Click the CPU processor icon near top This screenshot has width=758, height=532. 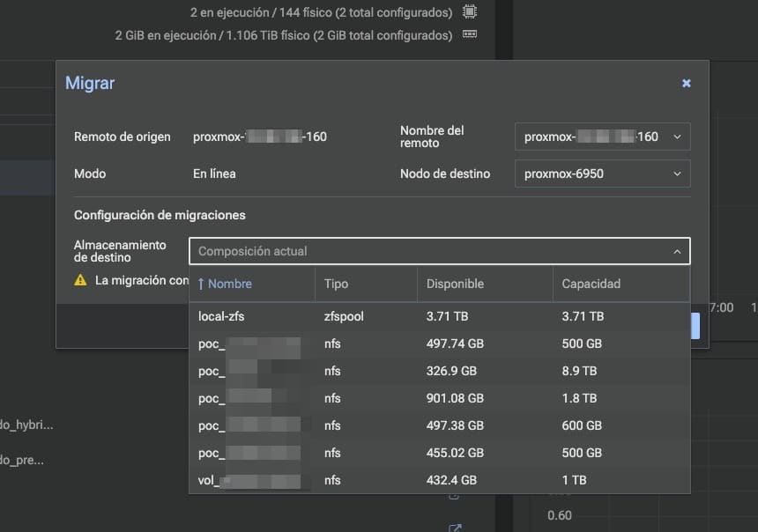[470, 11]
